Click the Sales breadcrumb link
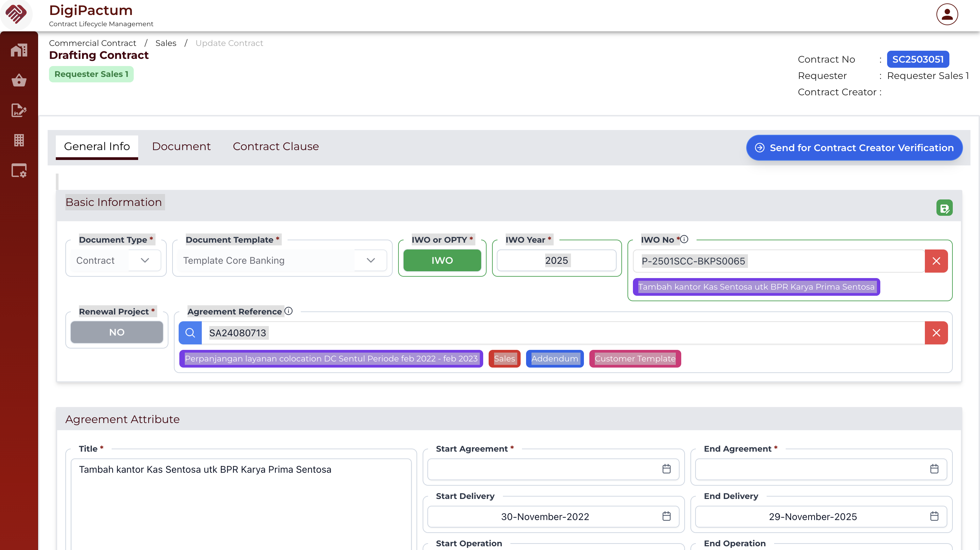The height and width of the screenshot is (550, 980). (x=165, y=43)
